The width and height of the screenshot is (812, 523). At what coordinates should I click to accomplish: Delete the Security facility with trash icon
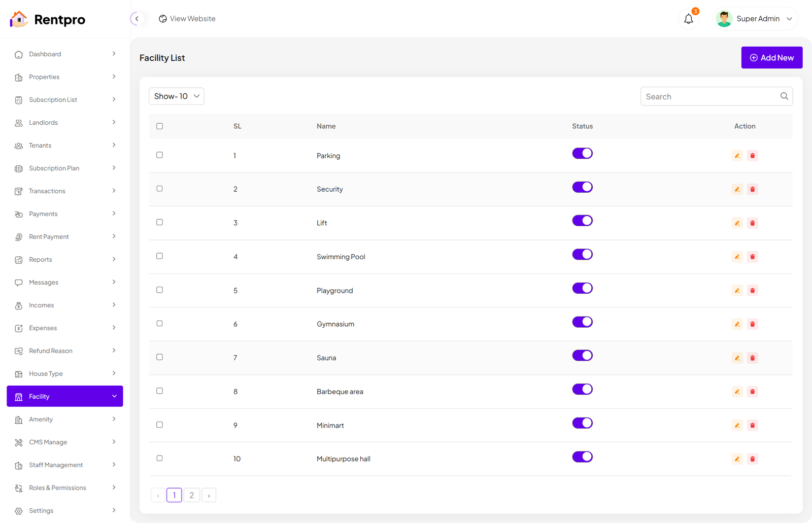[x=752, y=189]
